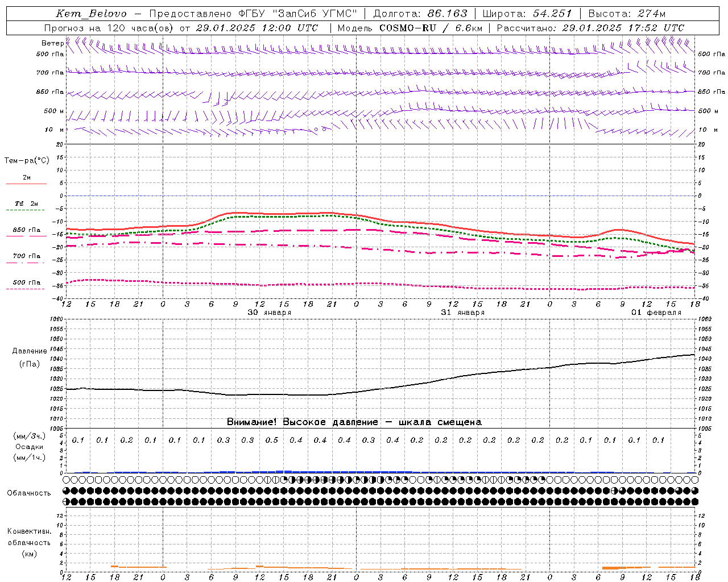Click the elevation text Высота: 274м

pos(627,14)
